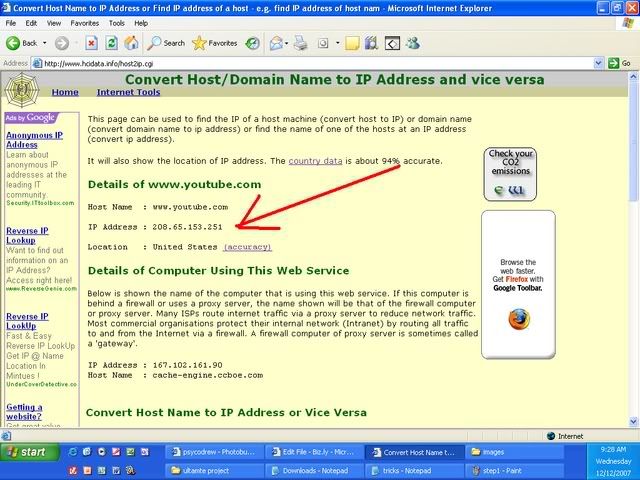640x480 pixels.
Task: Switch to Downloads - Notepad taskbar button
Action: [x=314, y=471]
